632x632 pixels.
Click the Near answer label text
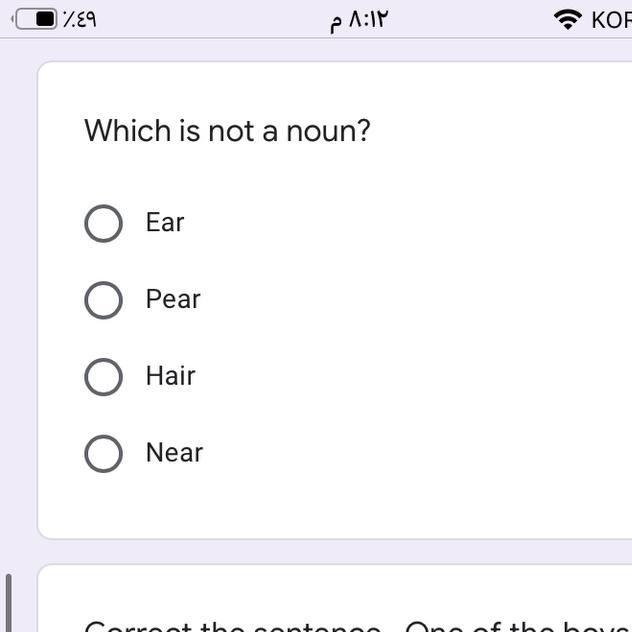click(174, 453)
